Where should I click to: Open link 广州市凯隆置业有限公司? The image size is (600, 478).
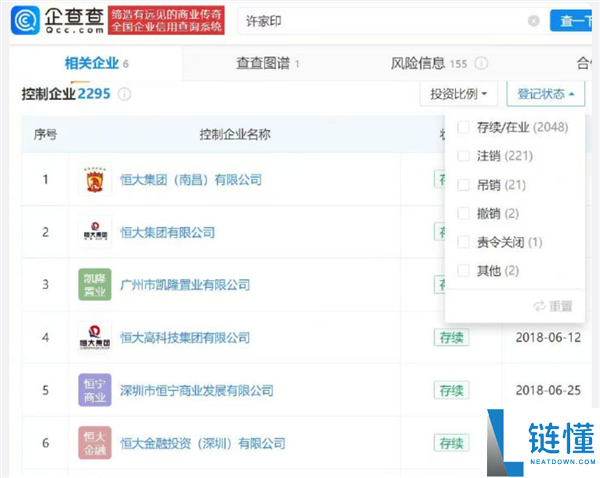tap(185, 285)
